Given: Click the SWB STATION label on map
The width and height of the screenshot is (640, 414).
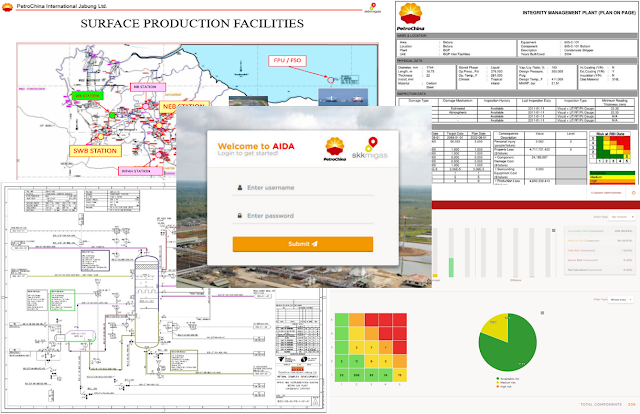Looking at the screenshot, I should [95, 151].
